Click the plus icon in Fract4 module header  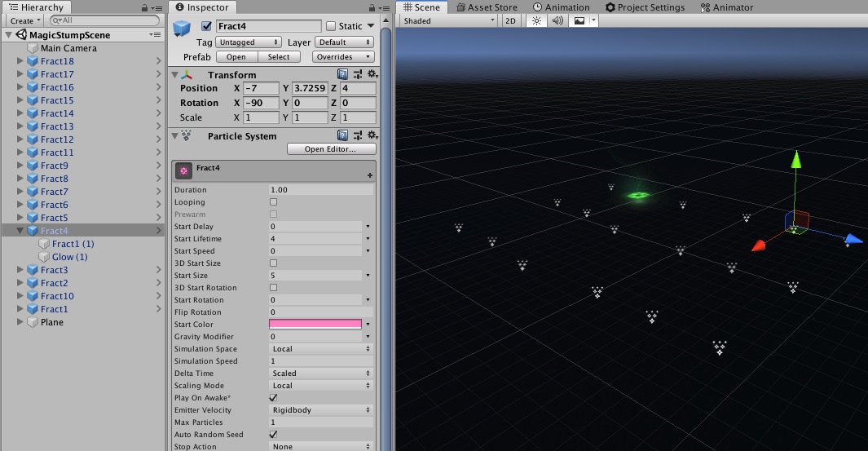click(370, 175)
